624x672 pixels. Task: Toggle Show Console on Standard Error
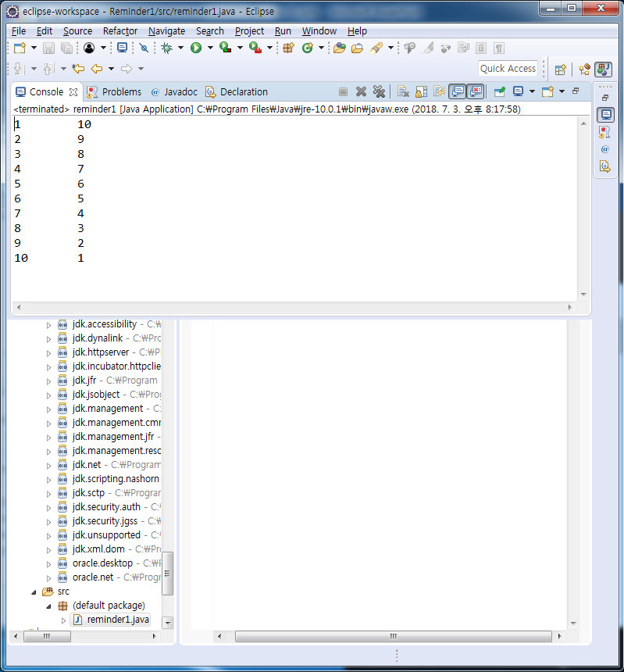[476, 91]
